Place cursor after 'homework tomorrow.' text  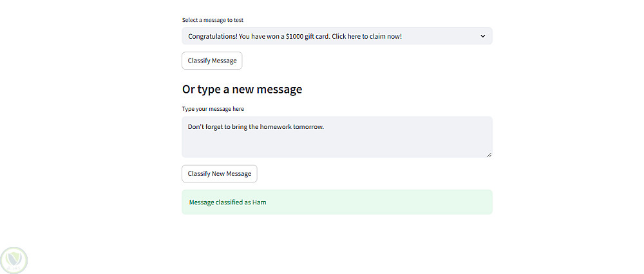(x=325, y=126)
